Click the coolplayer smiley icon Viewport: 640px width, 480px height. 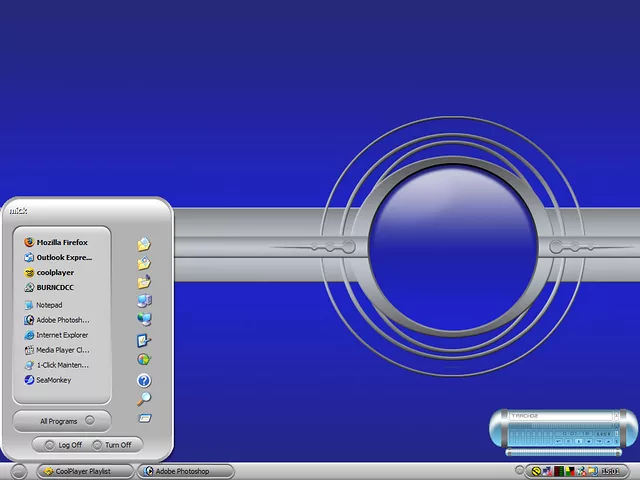click(29, 272)
